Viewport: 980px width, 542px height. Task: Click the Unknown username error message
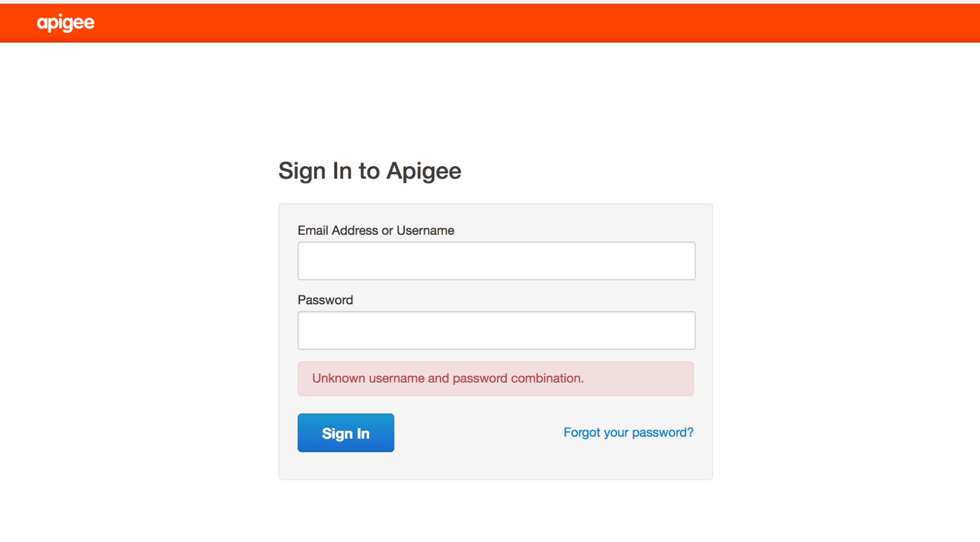(448, 378)
